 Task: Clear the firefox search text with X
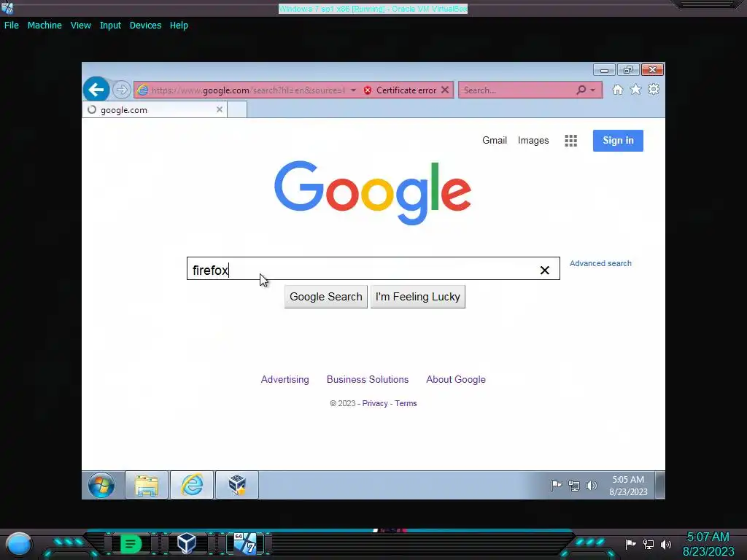(x=544, y=270)
